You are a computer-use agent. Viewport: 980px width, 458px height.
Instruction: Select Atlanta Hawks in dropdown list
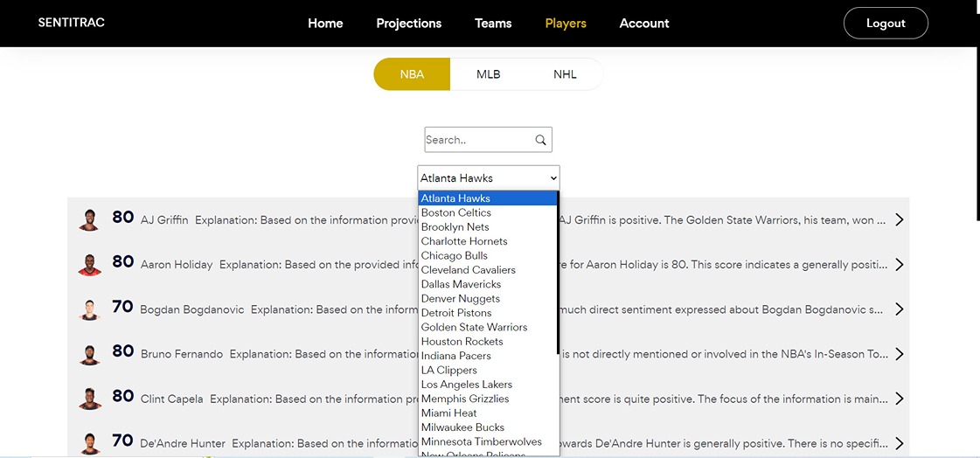point(488,198)
